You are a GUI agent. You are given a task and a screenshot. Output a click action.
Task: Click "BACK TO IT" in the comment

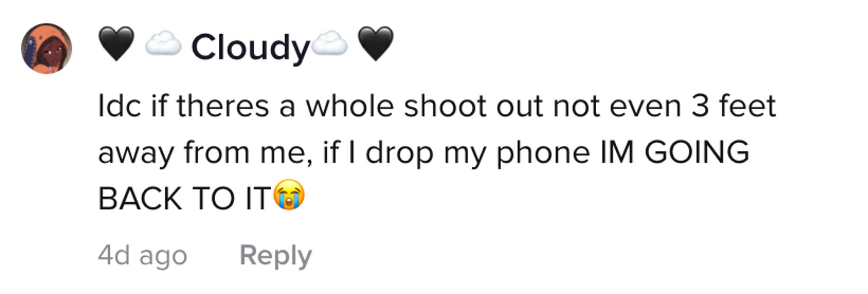[x=184, y=199]
